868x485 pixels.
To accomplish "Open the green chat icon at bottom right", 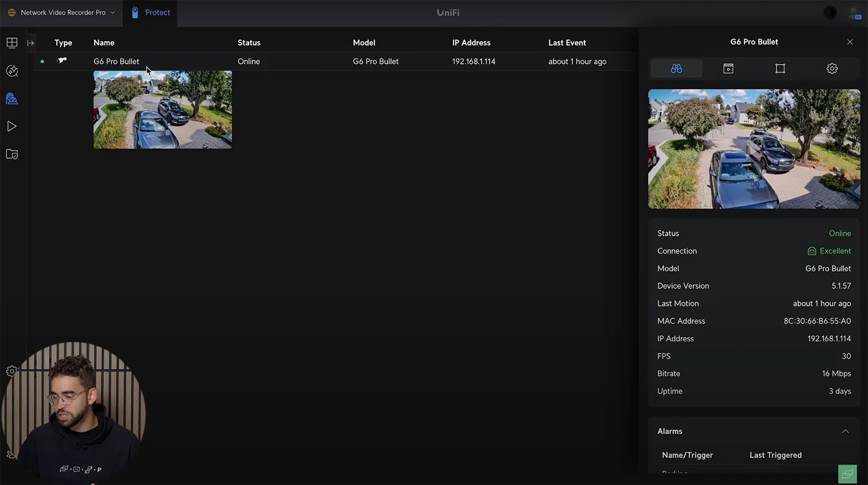I will (x=847, y=474).
